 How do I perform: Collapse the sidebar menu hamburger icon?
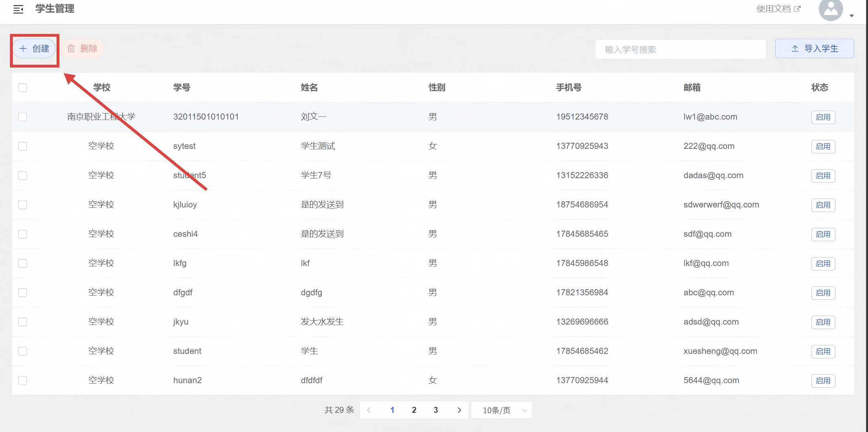pyautogui.click(x=18, y=9)
